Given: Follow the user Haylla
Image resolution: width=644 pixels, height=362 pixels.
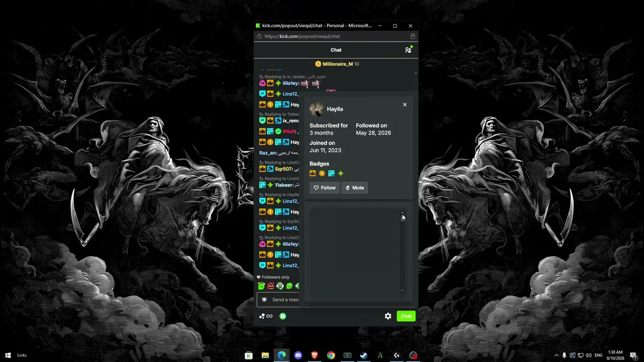Looking at the screenshot, I should coord(325,188).
